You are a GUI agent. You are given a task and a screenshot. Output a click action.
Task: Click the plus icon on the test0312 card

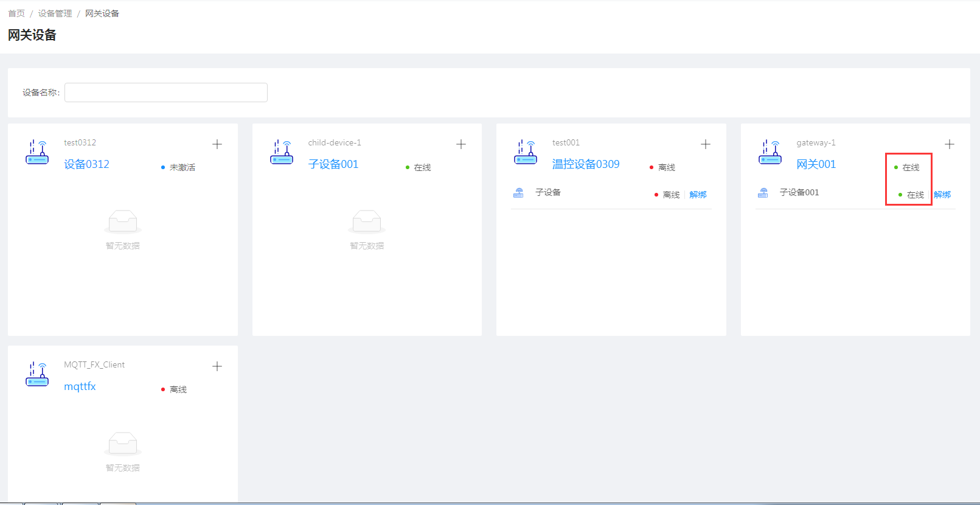coord(217,144)
